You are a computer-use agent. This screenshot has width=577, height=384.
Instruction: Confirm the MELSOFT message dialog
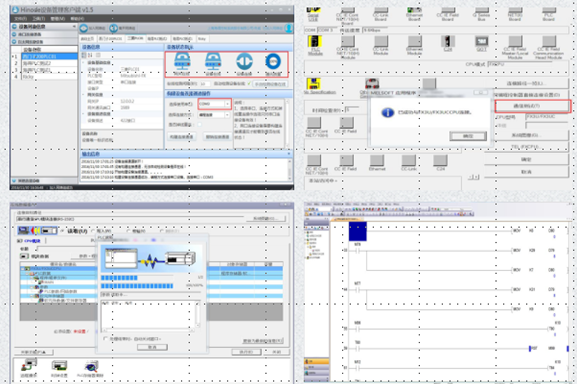(468, 136)
